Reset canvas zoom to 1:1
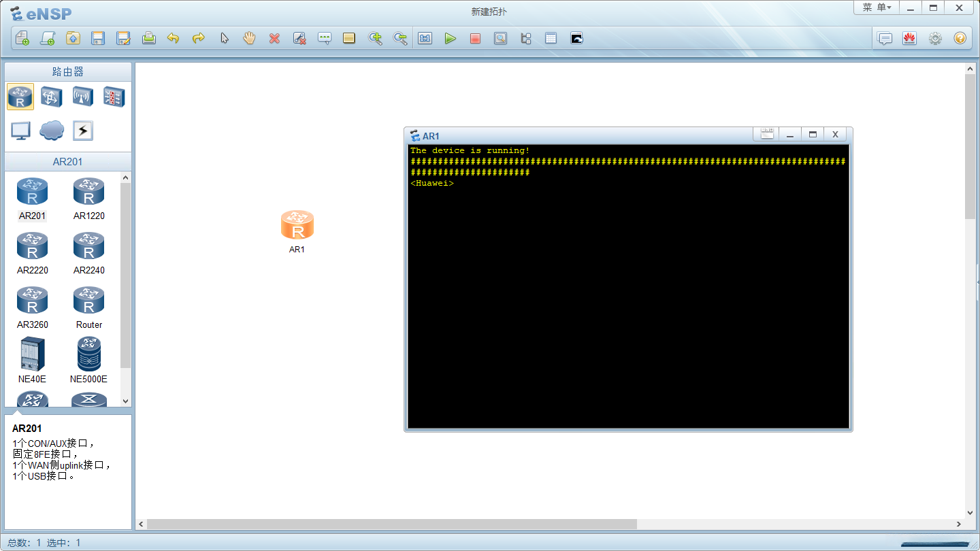 [425, 38]
